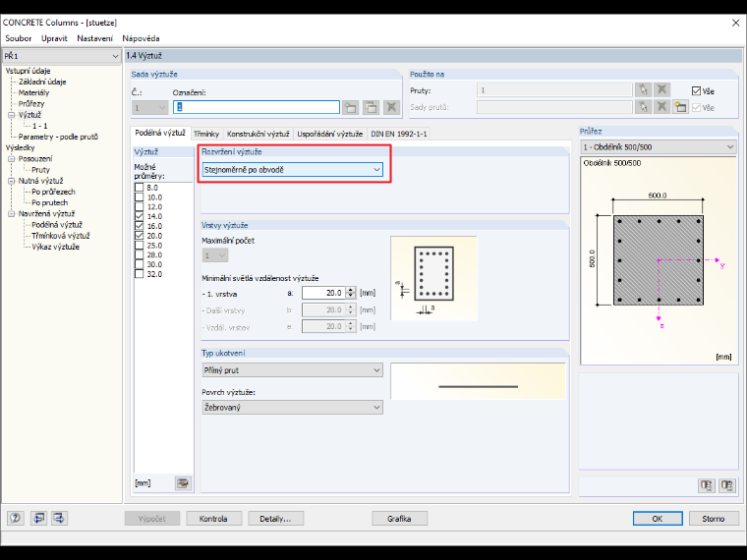Select Třmínková výztuž in the tree

(61, 236)
